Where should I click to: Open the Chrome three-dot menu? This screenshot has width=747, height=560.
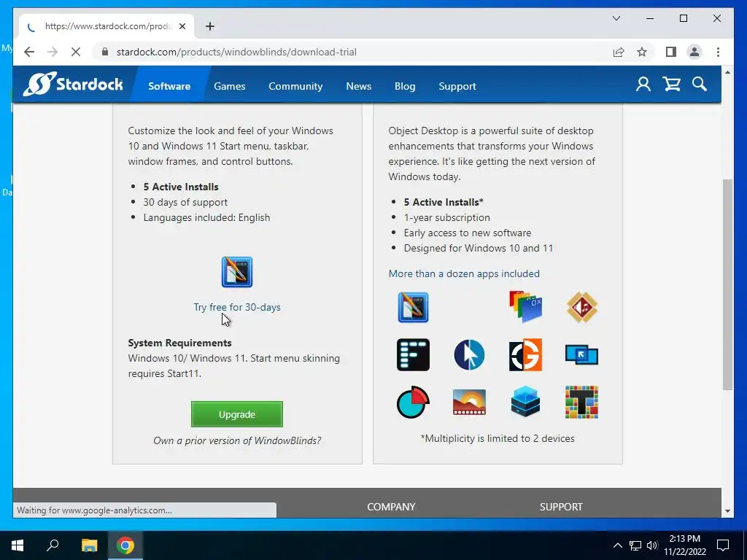click(718, 52)
